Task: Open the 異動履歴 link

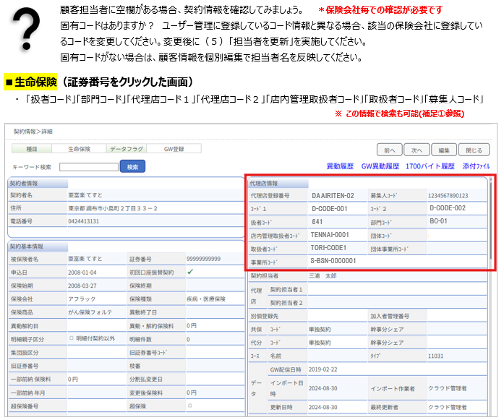Action: tap(340, 166)
